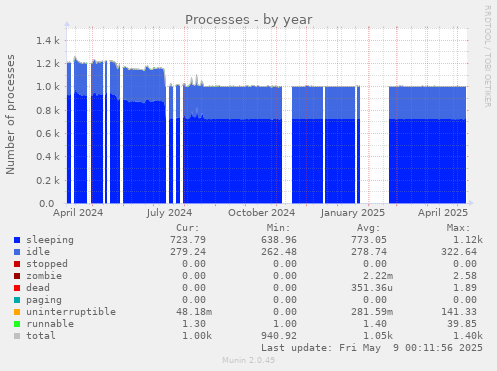Click idle maximum value 322.64
Viewport: 497px width, 371px height.
click(459, 252)
